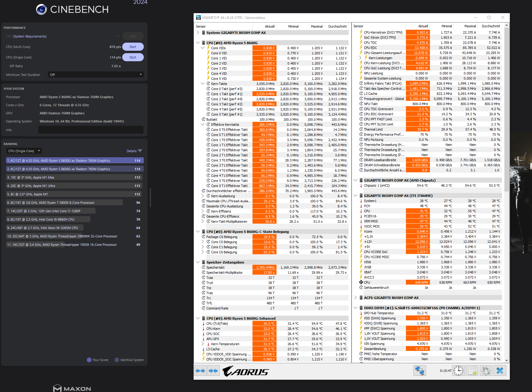This screenshot has height=392, width=532.
Task: Open the HWiNFO remote network monitoring icon
Action: coord(419,371)
